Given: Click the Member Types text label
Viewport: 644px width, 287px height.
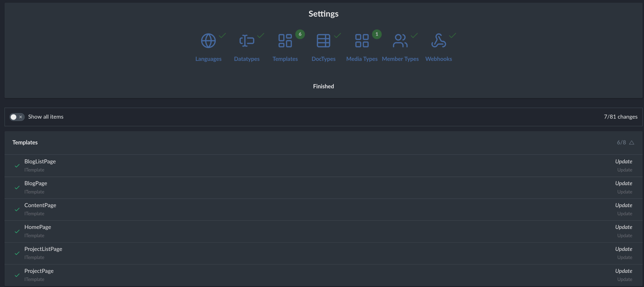Looking at the screenshot, I should point(400,59).
